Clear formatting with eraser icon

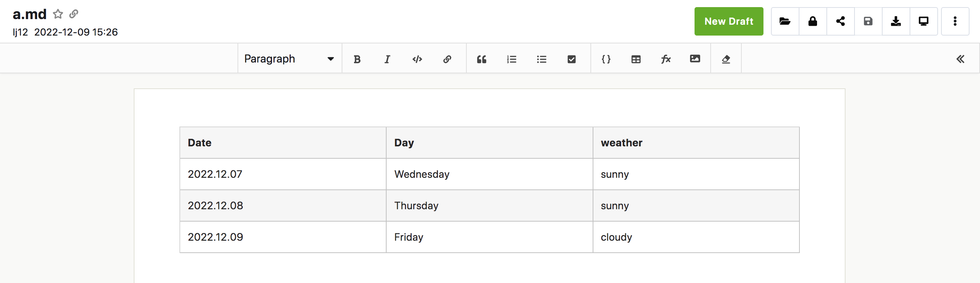point(726,60)
